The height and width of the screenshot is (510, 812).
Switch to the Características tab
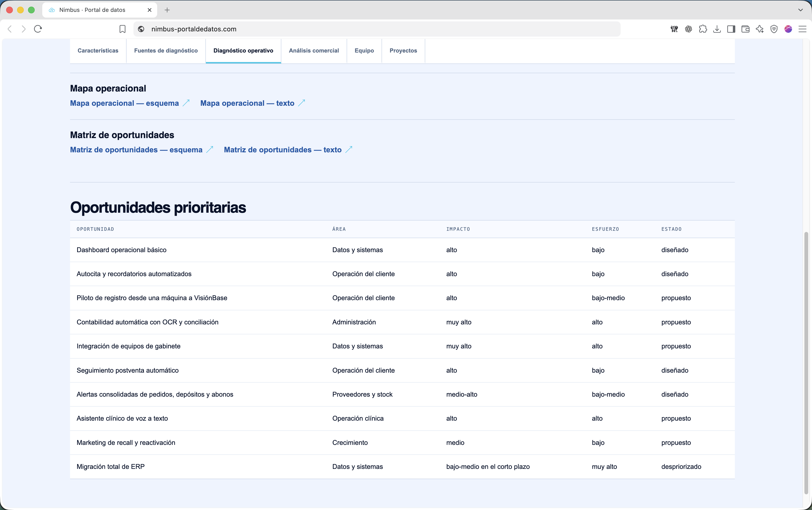(x=98, y=51)
